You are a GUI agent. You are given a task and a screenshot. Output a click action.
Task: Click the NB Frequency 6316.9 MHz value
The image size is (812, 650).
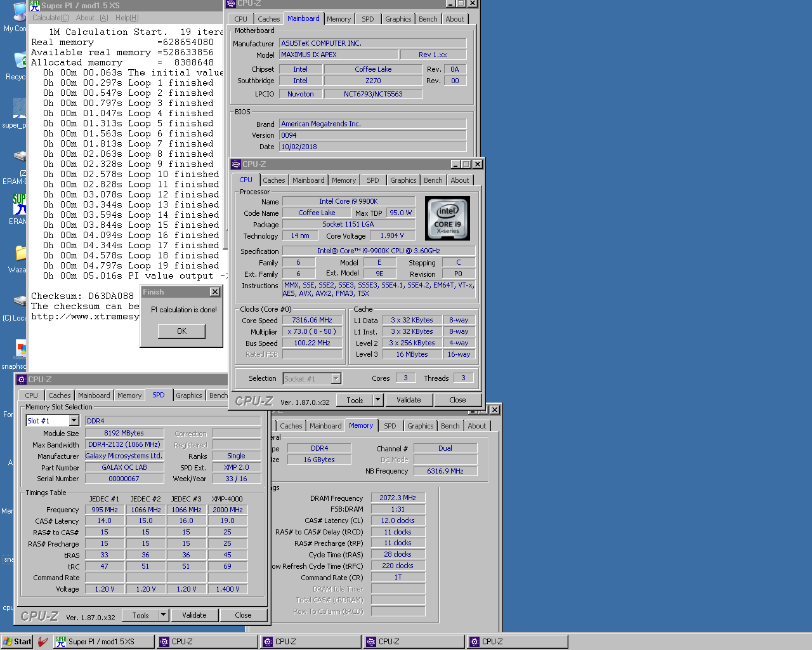pos(445,471)
